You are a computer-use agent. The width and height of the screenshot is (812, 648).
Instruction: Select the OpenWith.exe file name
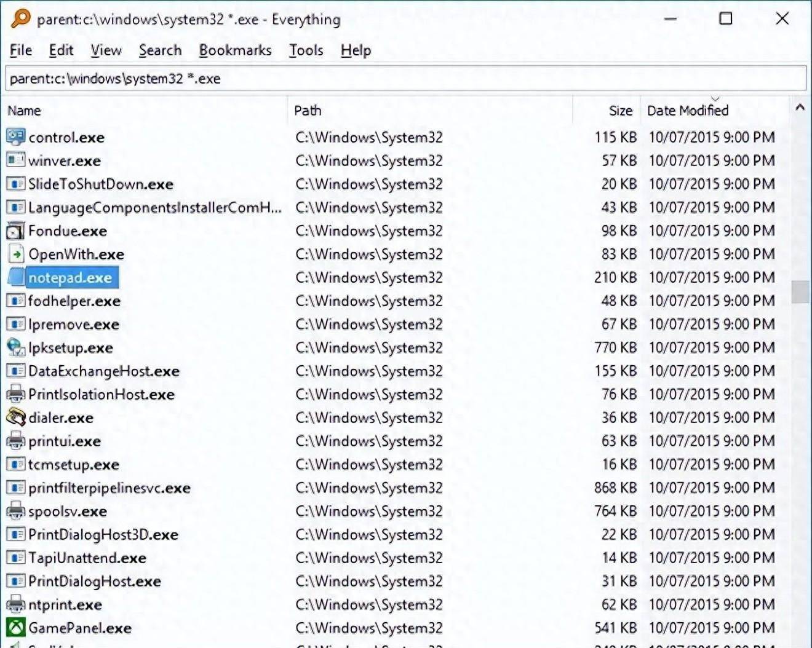[76, 254]
